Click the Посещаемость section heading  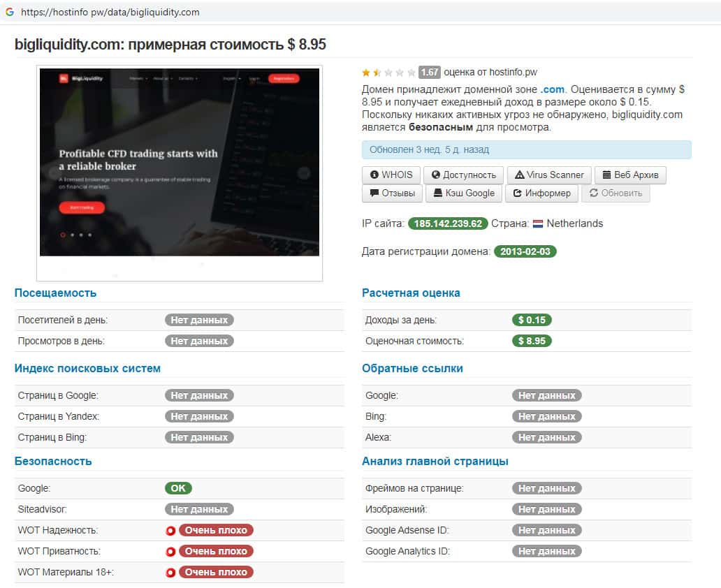coord(56,293)
